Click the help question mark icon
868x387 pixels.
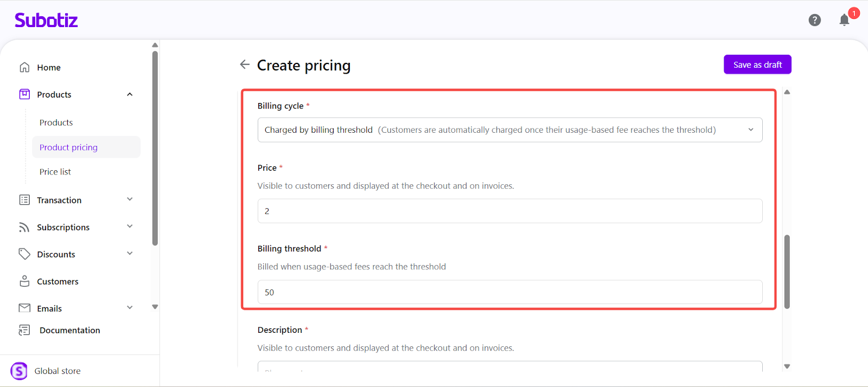tap(814, 20)
